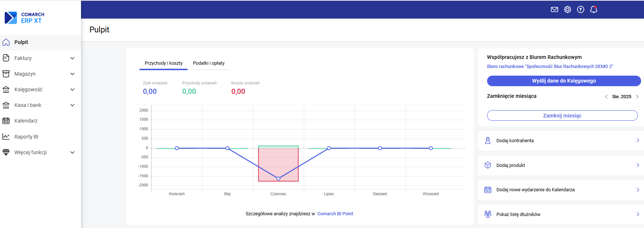Screen dimensions: 644x228
Task: Click Dodaj produkt shortcut
Action: click(x=561, y=165)
